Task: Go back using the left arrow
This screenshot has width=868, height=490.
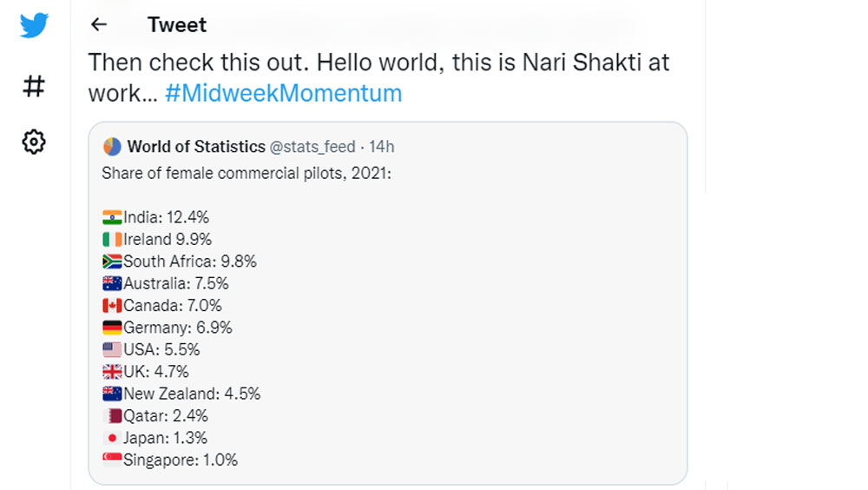Action: 99,24
